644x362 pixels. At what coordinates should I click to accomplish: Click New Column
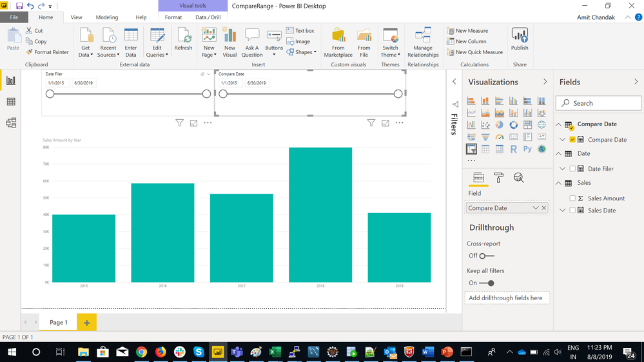[467, 41]
